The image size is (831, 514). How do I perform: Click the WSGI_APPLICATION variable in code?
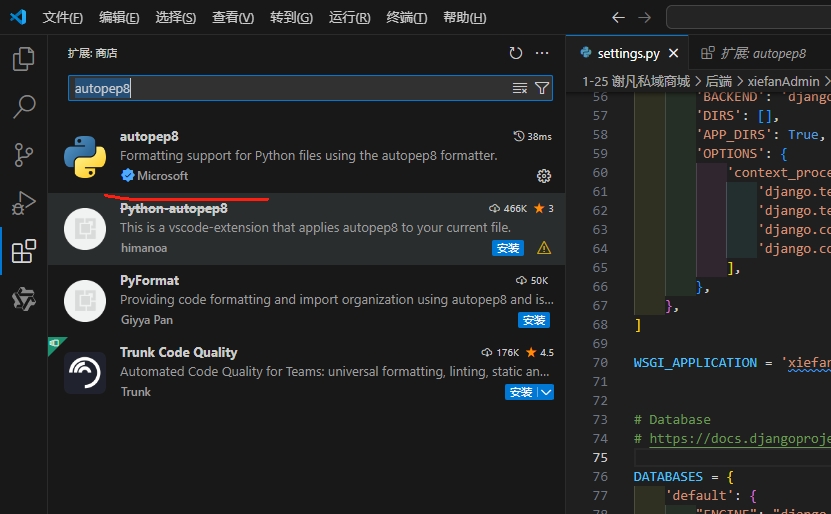(x=695, y=362)
